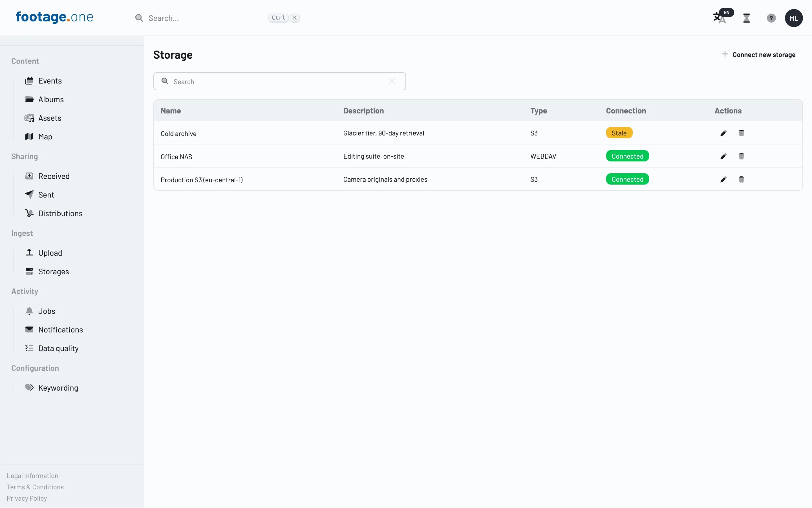Focus the global Search... field
This screenshot has height=508, width=812.
tap(217, 18)
